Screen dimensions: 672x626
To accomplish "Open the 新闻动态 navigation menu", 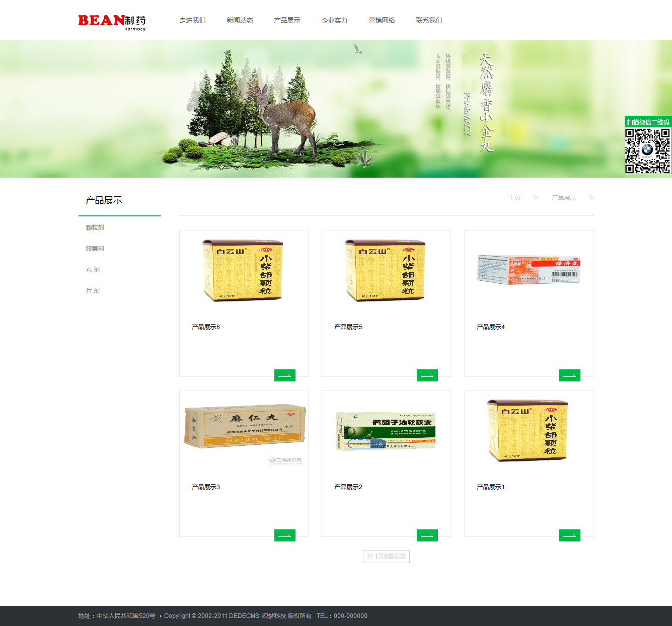I will (240, 21).
